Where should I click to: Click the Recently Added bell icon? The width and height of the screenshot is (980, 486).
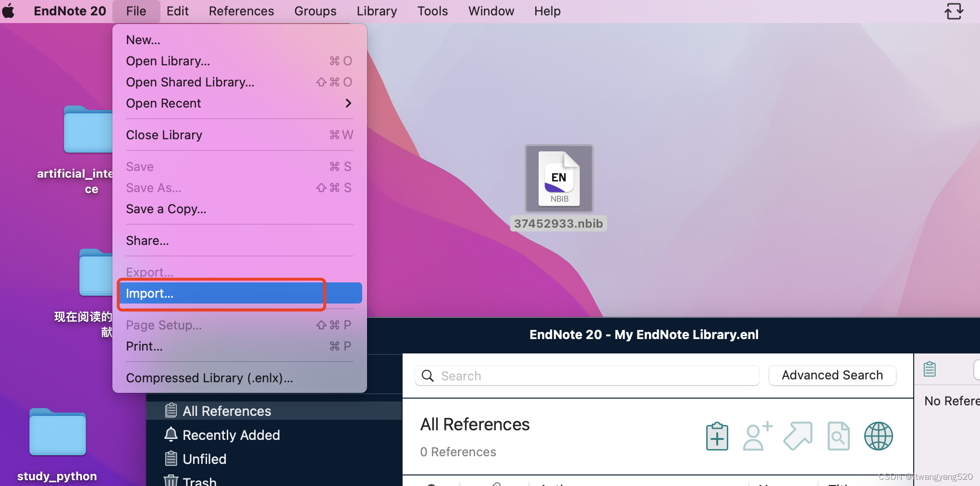point(171,434)
